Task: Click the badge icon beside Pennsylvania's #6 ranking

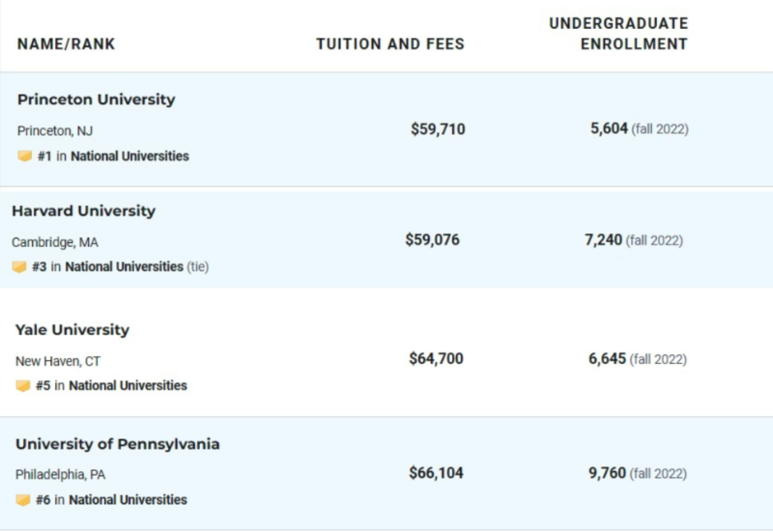Action: coord(22,500)
